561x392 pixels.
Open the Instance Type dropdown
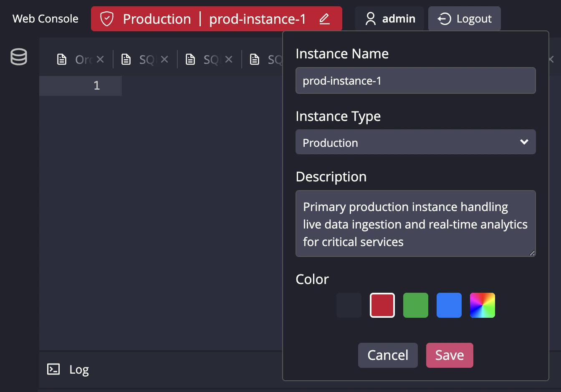(416, 142)
